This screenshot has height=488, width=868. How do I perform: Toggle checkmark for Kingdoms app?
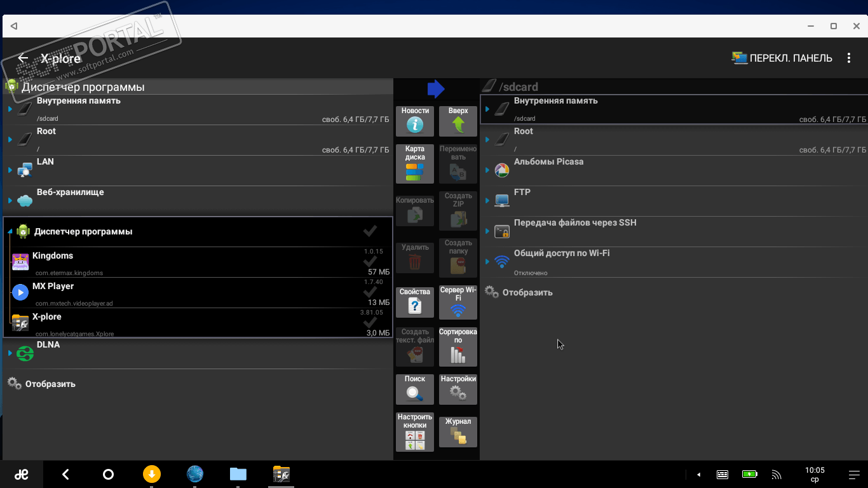370,261
